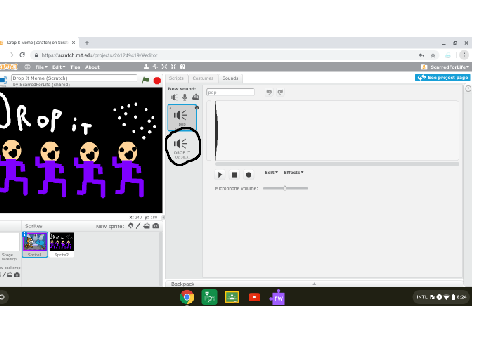Open YouTube from the Chromebook shelf
This screenshot has height=360, width=480.
(254, 297)
